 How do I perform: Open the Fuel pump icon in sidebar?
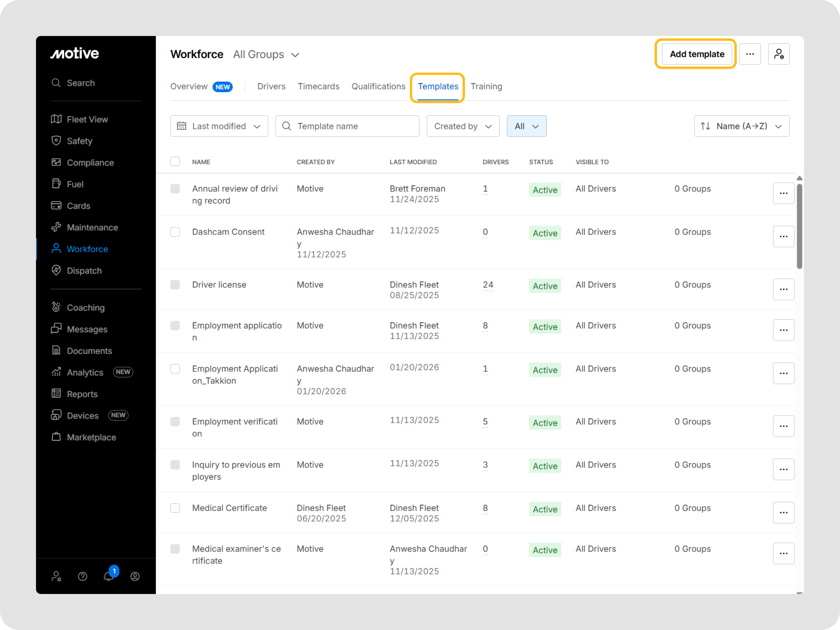pyautogui.click(x=56, y=184)
